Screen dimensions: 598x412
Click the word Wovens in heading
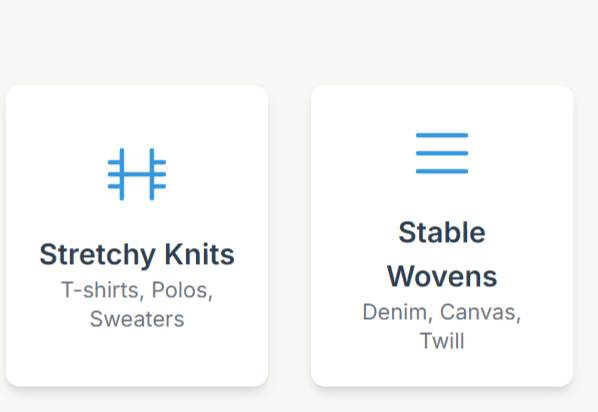tap(442, 277)
